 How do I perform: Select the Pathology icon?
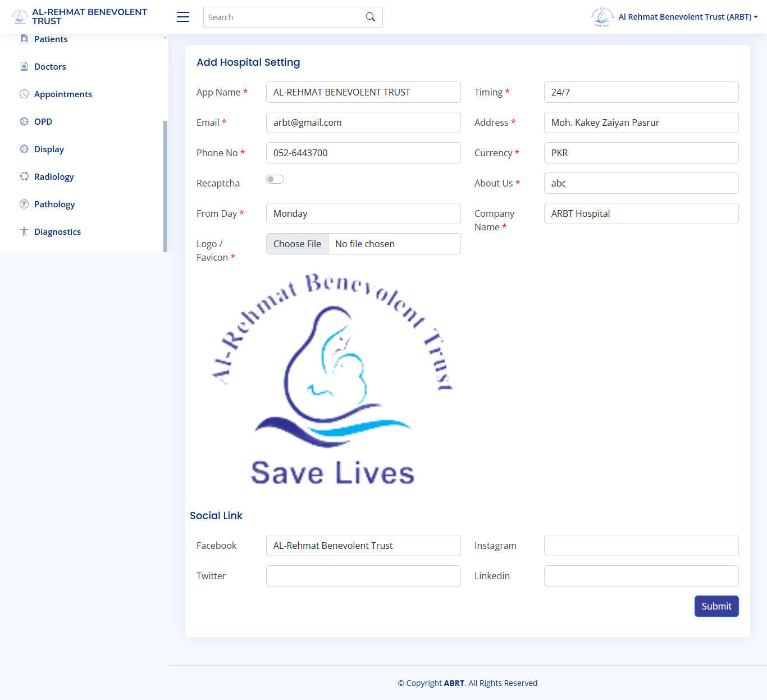24,204
